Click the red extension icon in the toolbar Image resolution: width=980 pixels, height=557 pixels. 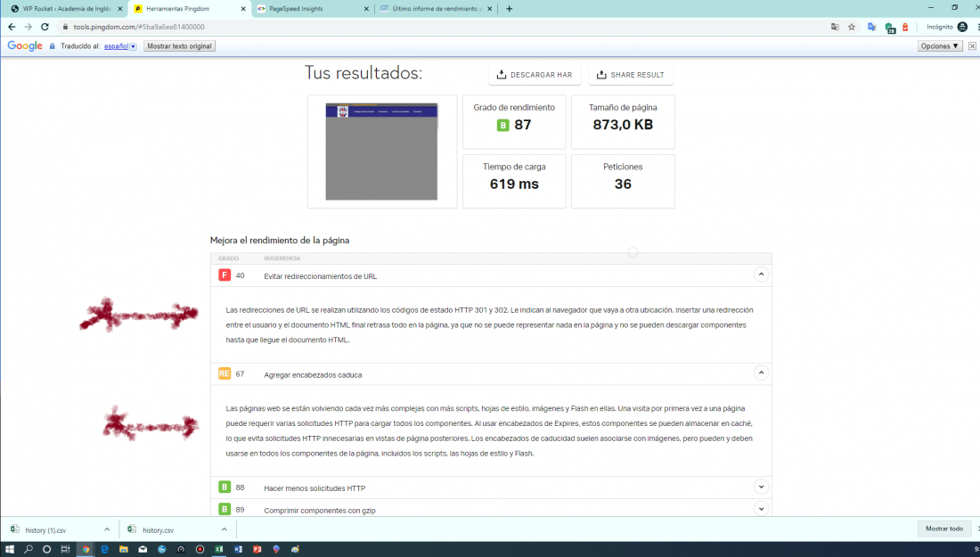pos(905,27)
